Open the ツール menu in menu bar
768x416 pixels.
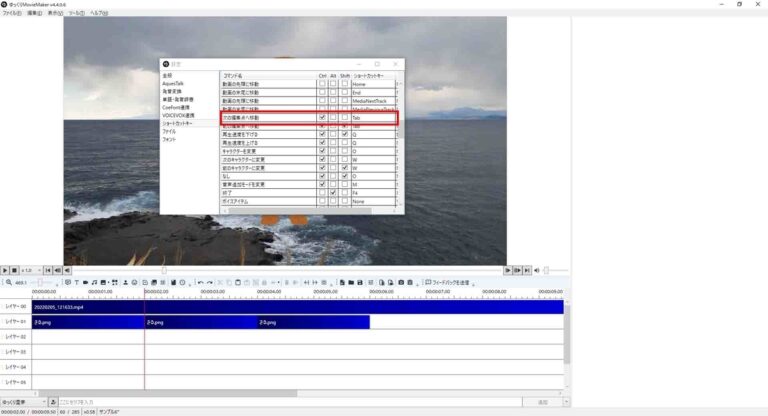(x=75, y=13)
